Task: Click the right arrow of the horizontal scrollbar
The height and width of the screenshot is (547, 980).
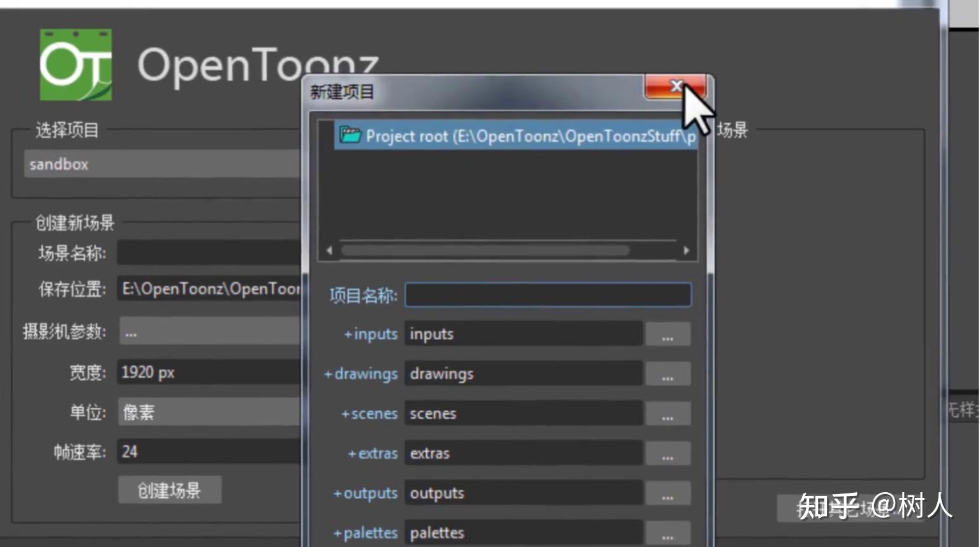Action: 687,250
